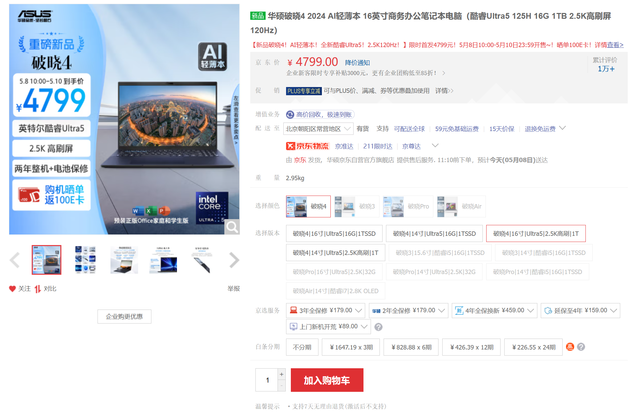Open the 2年全保修 ¥179.00 dropdown

coord(409,310)
